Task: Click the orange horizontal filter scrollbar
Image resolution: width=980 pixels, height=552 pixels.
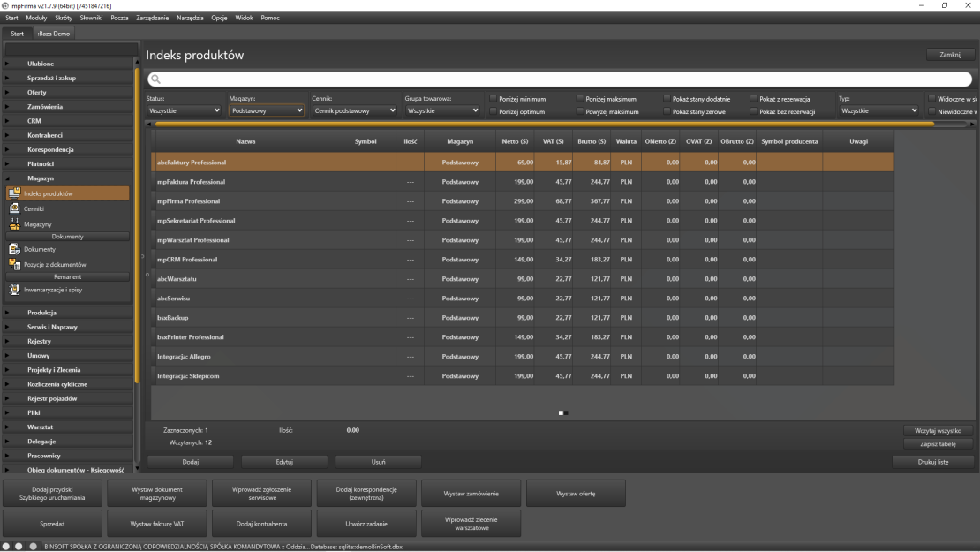Action: tap(545, 124)
